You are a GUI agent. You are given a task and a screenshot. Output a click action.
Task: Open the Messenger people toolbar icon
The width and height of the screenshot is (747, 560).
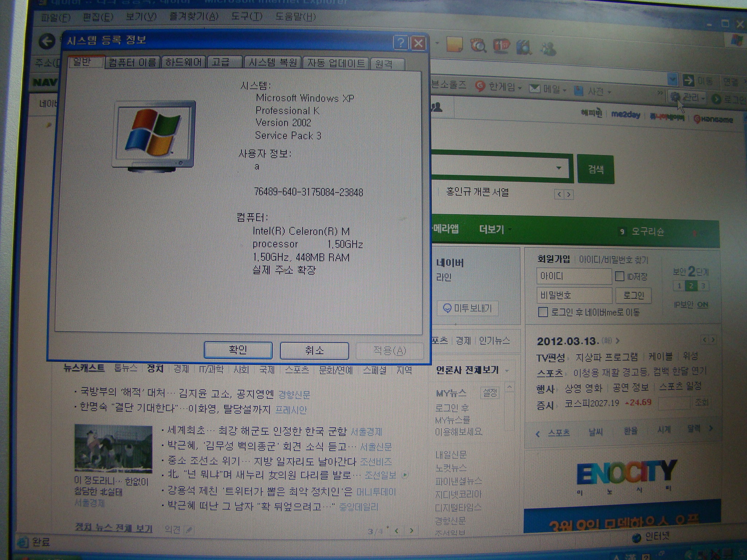click(x=548, y=48)
